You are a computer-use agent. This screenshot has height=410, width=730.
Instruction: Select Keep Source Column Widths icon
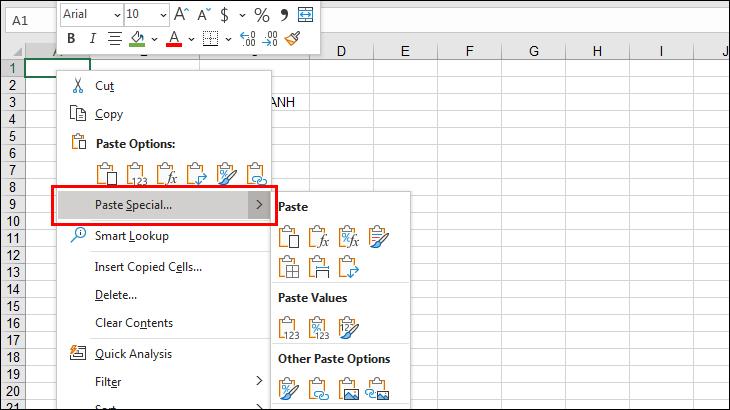(x=318, y=267)
